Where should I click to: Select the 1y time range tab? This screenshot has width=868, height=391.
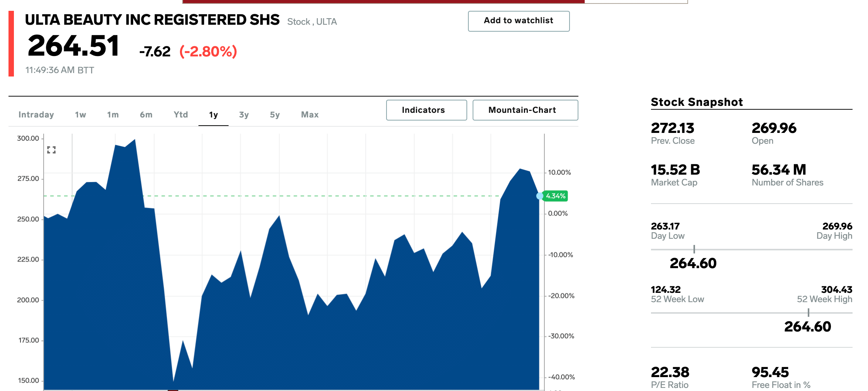214,115
